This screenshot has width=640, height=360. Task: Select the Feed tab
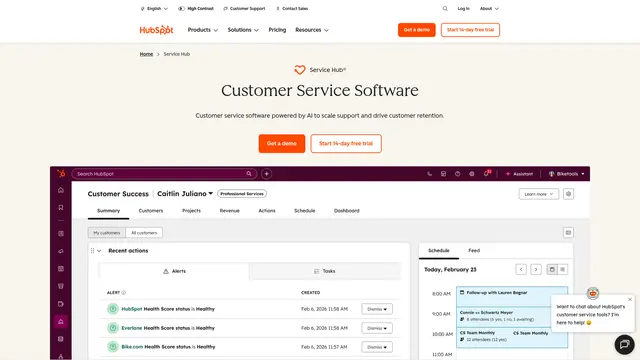[474, 251]
